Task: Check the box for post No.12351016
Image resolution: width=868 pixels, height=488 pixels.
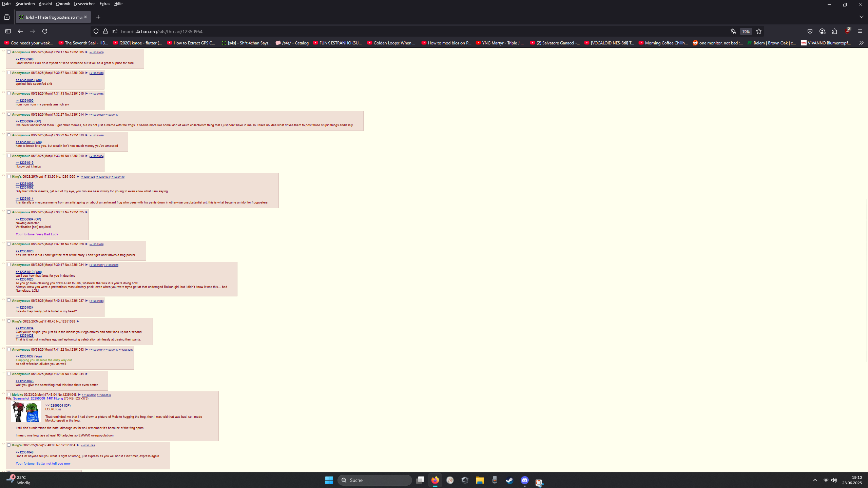Action: tap(9, 135)
